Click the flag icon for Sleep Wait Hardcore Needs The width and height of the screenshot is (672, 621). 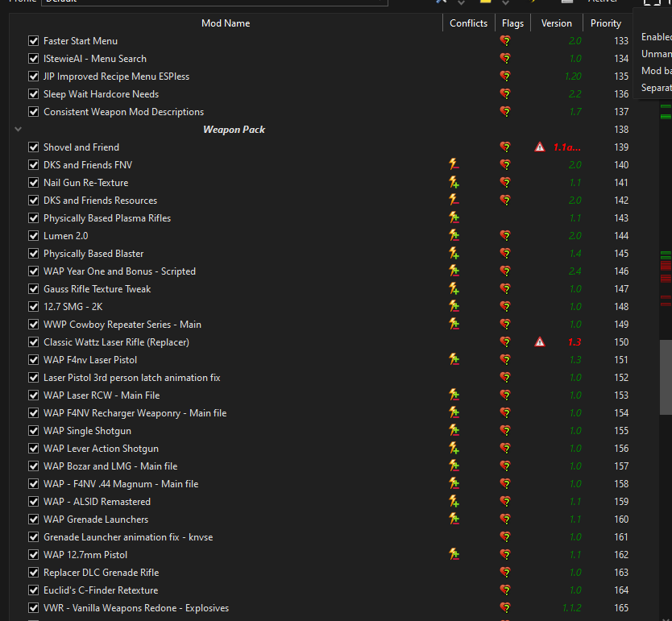[x=506, y=93]
